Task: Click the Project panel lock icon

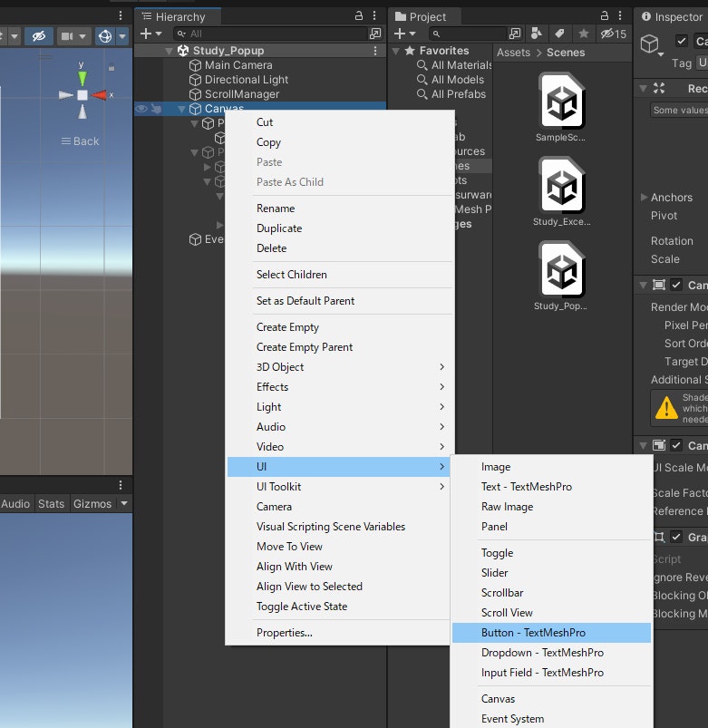Action: [605, 15]
